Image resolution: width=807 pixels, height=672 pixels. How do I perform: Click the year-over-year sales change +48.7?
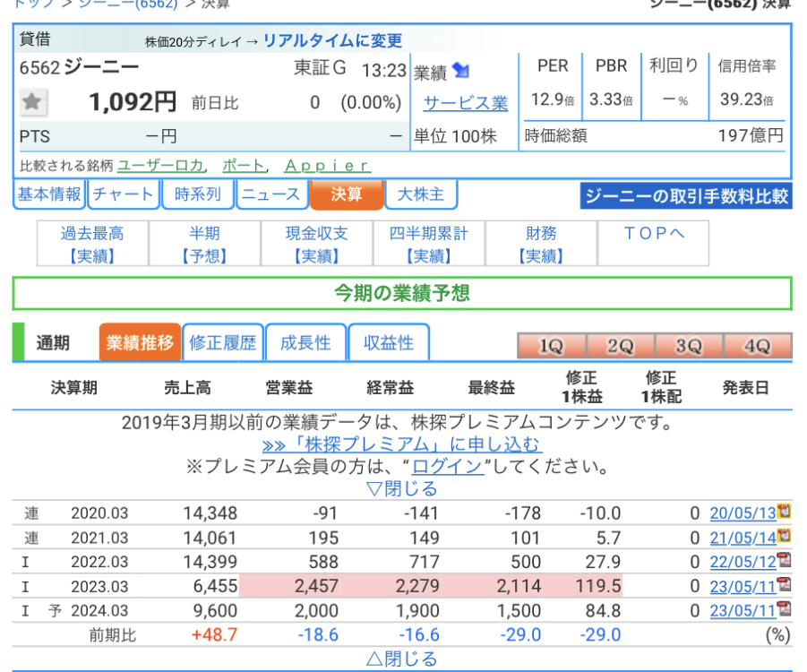pos(214,634)
